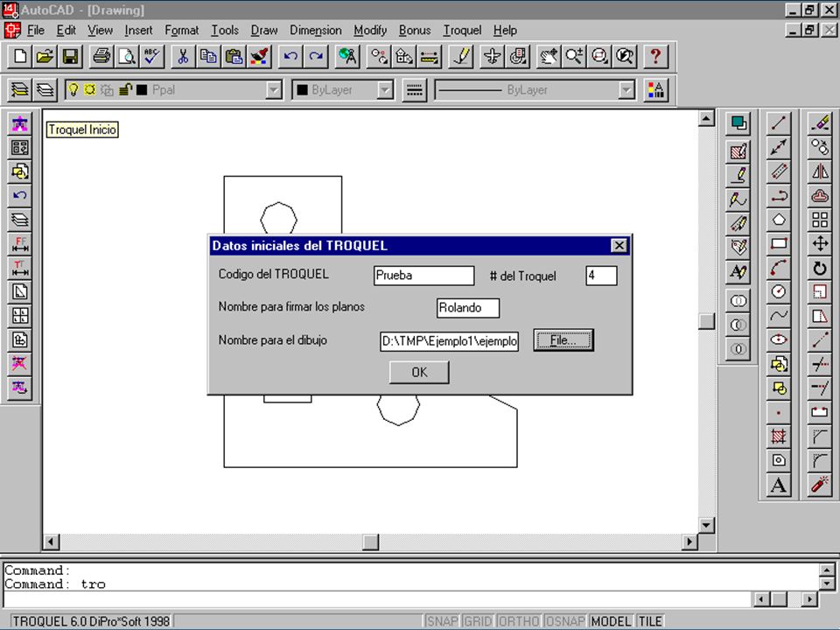Image resolution: width=840 pixels, height=630 pixels.
Task: Click the Nombre para firmar los planos field
Action: click(x=467, y=308)
